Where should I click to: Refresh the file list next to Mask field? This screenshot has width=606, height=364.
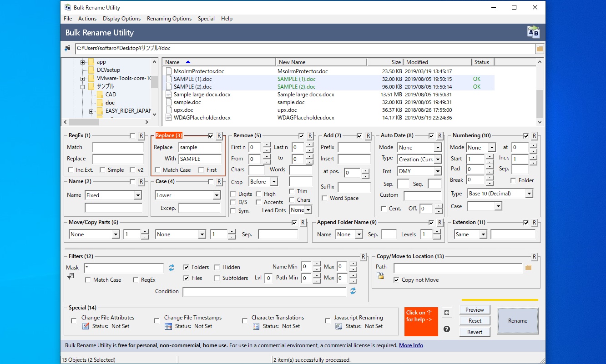point(172,268)
